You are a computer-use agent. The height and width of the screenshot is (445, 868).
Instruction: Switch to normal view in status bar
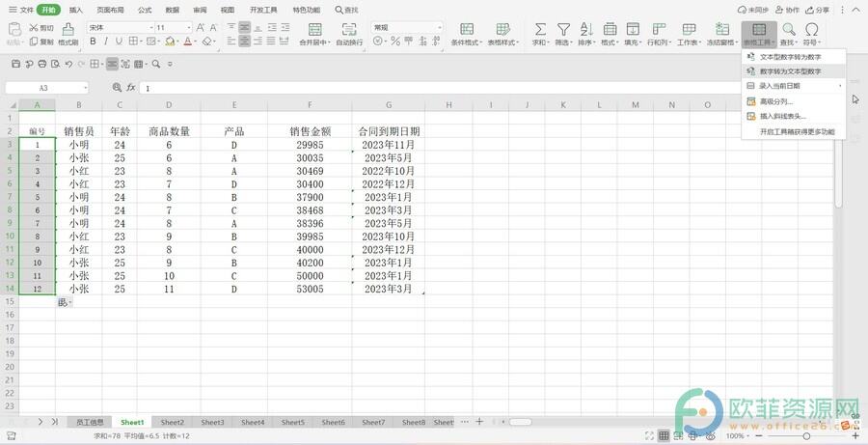tap(664, 436)
